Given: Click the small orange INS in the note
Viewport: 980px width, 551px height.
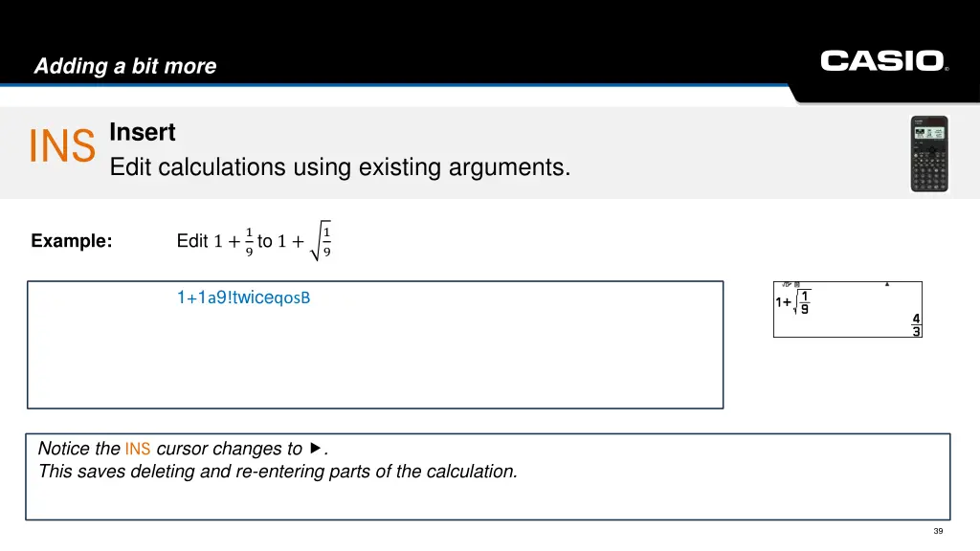Looking at the screenshot, I should pos(138,449).
